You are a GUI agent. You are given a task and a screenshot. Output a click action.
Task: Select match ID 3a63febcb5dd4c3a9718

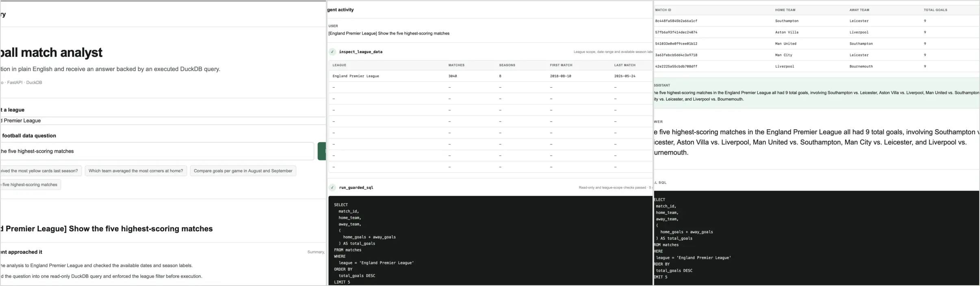pos(676,55)
